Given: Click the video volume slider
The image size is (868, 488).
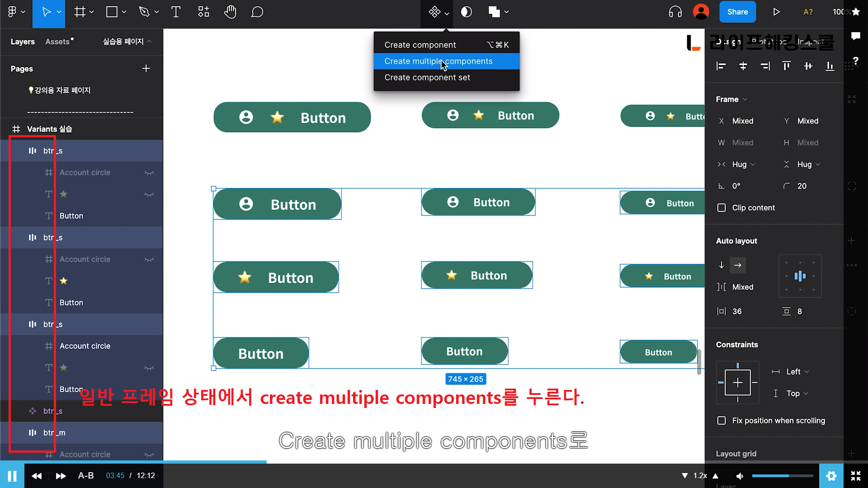Looking at the screenshot, I should point(782,476).
